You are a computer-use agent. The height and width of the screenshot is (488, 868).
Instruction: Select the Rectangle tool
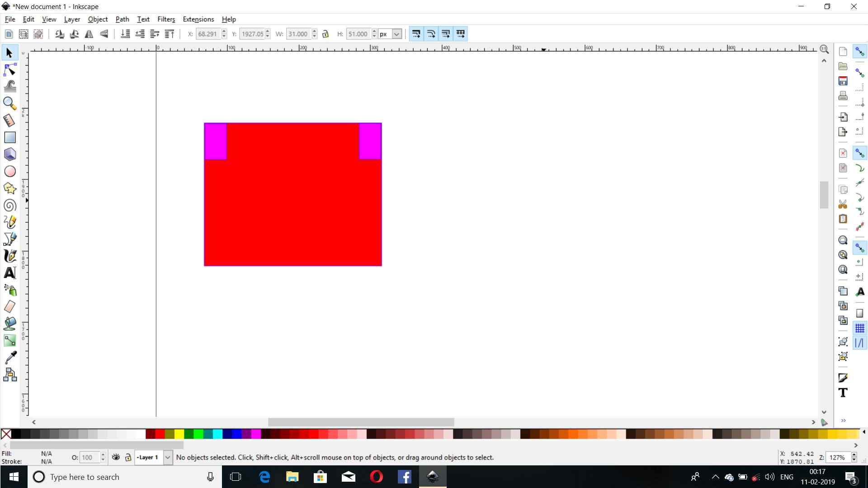pyautogui.click(x=9, y=137)
